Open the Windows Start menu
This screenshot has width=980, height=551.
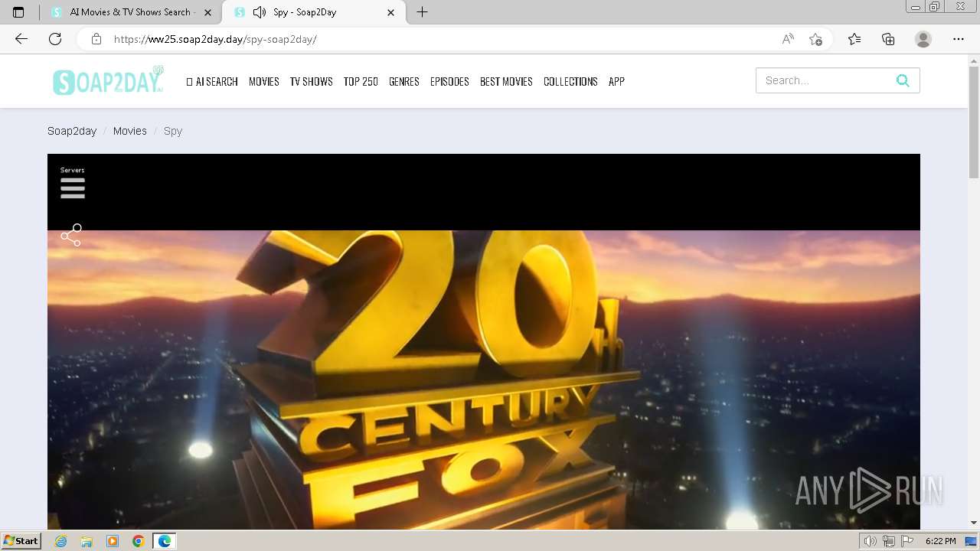21,541
